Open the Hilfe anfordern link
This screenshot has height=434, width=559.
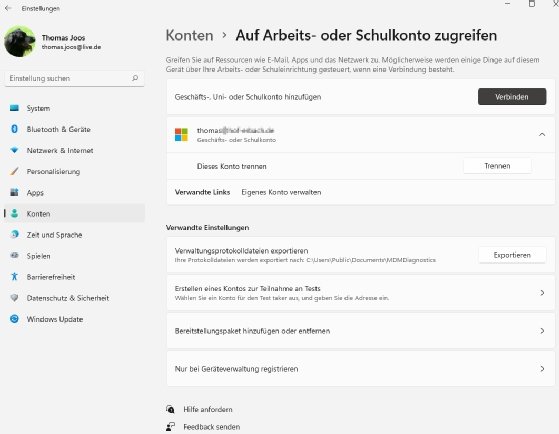coord(208,409)
